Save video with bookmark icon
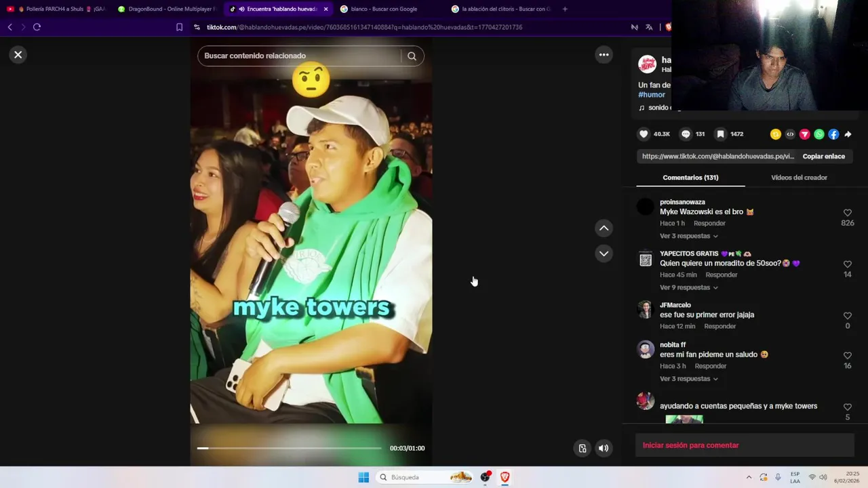Image resolution: width=868 pixels, height=488 pixels. tap(720, 134)
